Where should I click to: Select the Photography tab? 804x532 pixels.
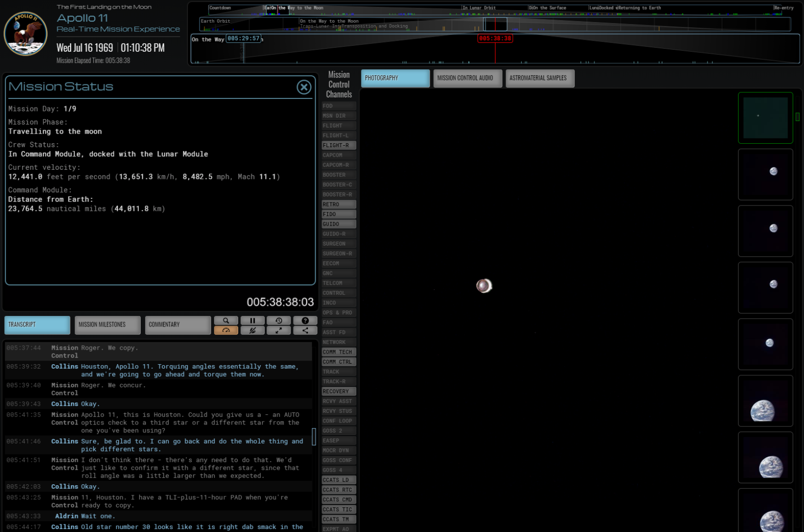pos(395,78)
